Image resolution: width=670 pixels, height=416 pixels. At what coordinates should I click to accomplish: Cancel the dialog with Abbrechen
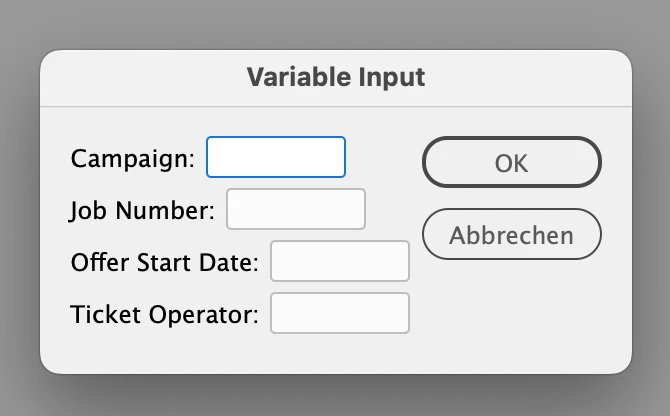click(511, 236)
